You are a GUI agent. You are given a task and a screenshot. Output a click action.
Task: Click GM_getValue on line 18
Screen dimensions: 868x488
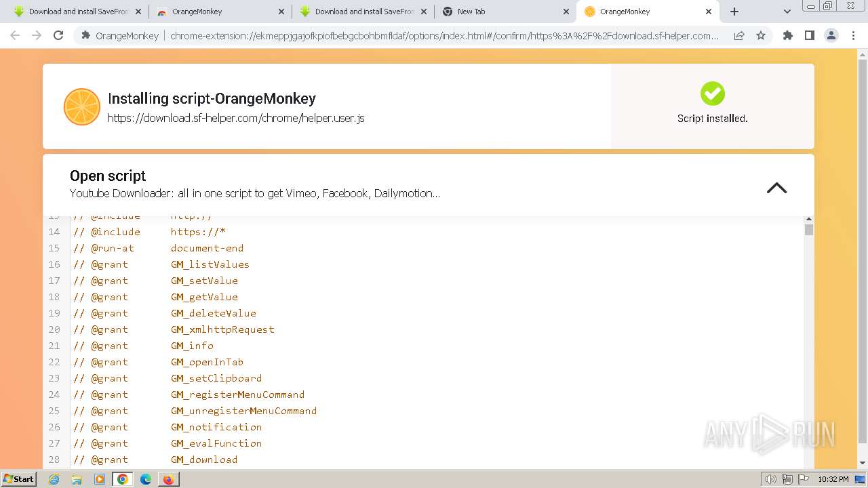(x=204, y=297)
